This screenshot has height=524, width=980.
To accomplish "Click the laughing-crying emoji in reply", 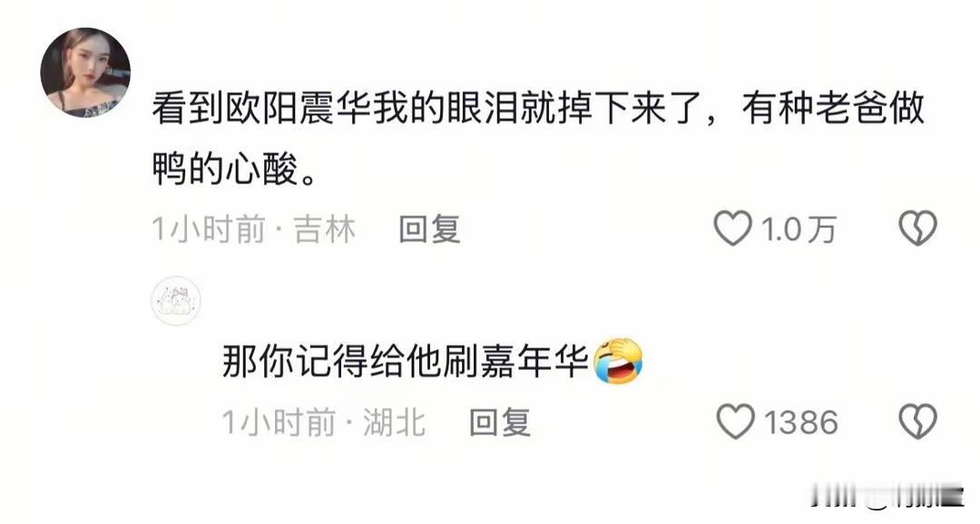I will click(618, 361).
